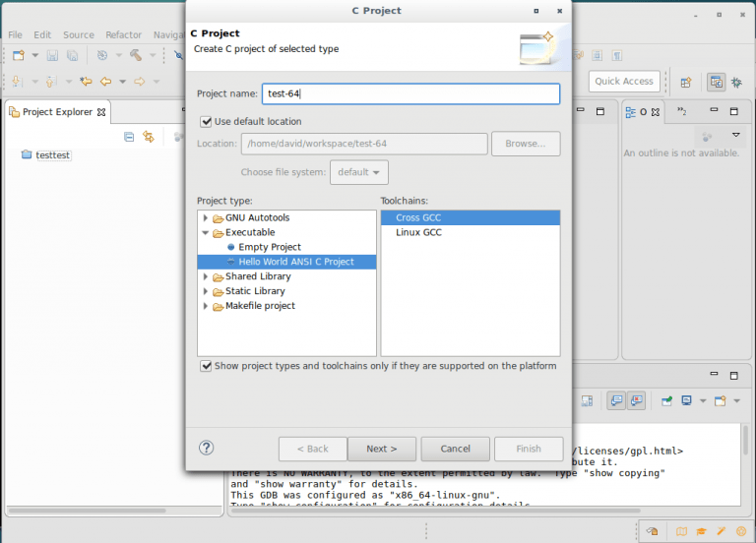Viewport: 756px width, 543px height.
Task: Minimize the Outline view panel
Action: click(714, 110)
